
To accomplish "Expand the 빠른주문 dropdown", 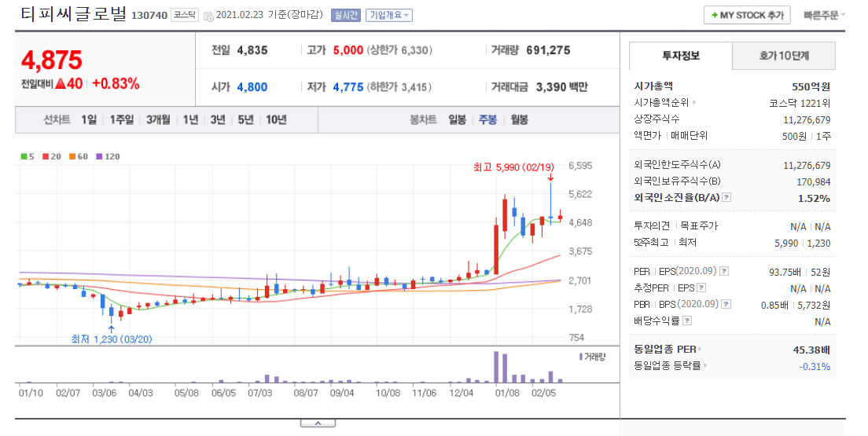I will pyautogui.click(x=824, y=16).
